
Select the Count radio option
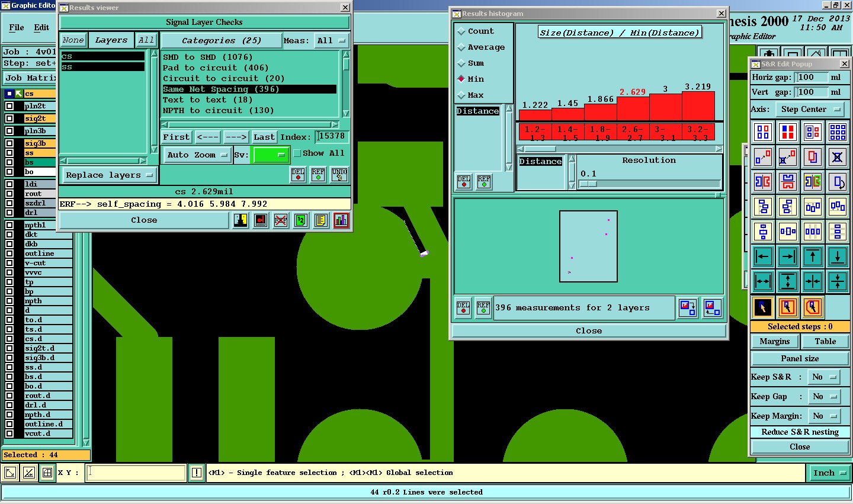click(461, 31)
